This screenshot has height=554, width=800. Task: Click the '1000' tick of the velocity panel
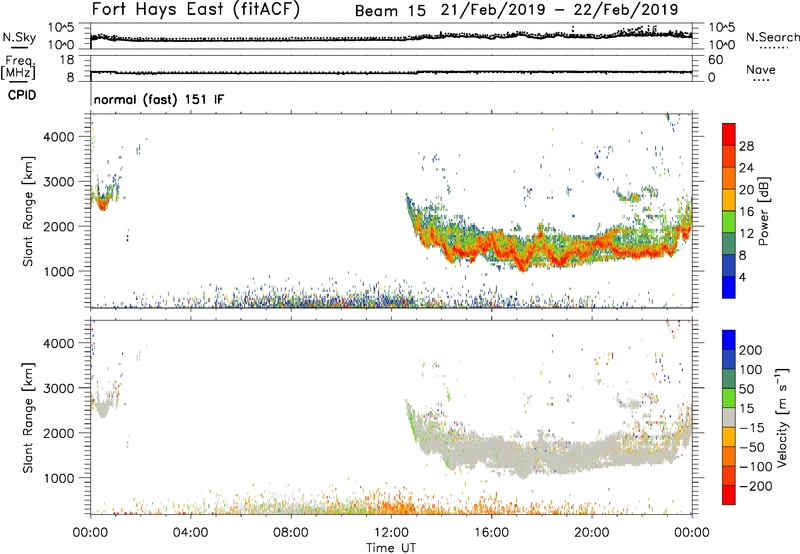[x=58, y=478]
